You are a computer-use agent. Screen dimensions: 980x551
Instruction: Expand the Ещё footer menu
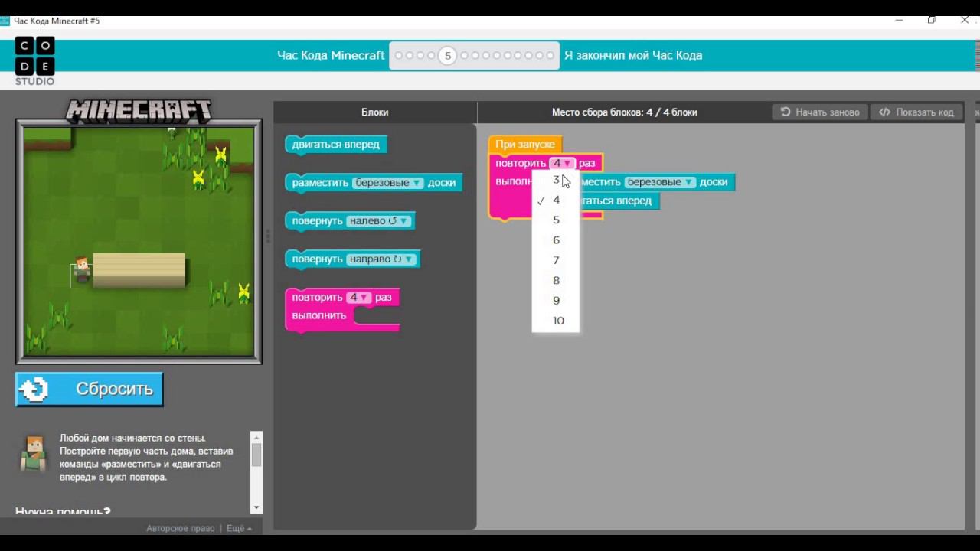pos(239,528)
